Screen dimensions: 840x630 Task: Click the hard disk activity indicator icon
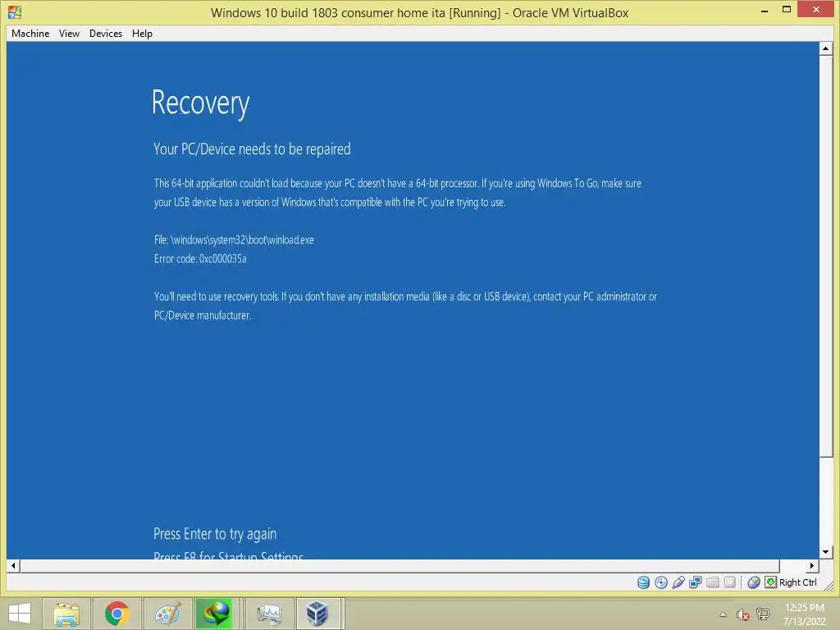click(643, 582)
